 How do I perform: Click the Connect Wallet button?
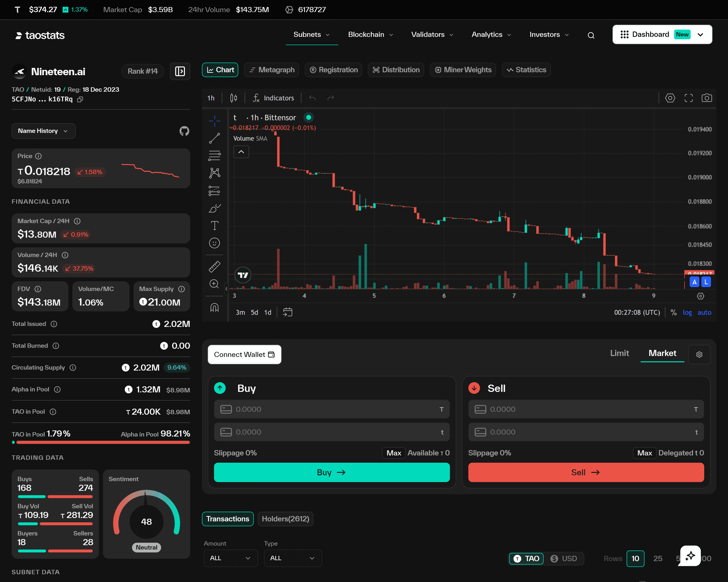point(244,355)
